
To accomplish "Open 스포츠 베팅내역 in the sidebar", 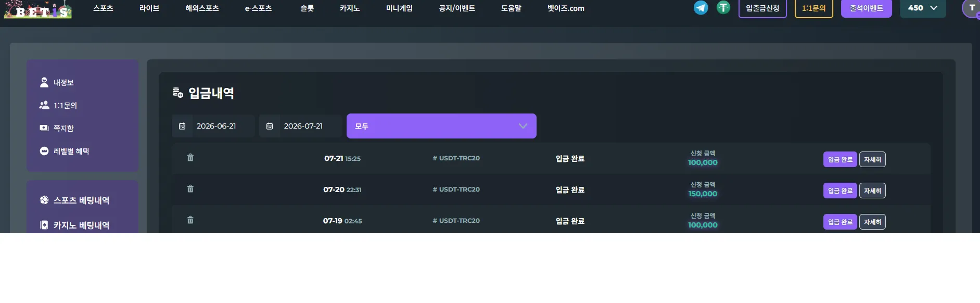I will click(81, 200).
